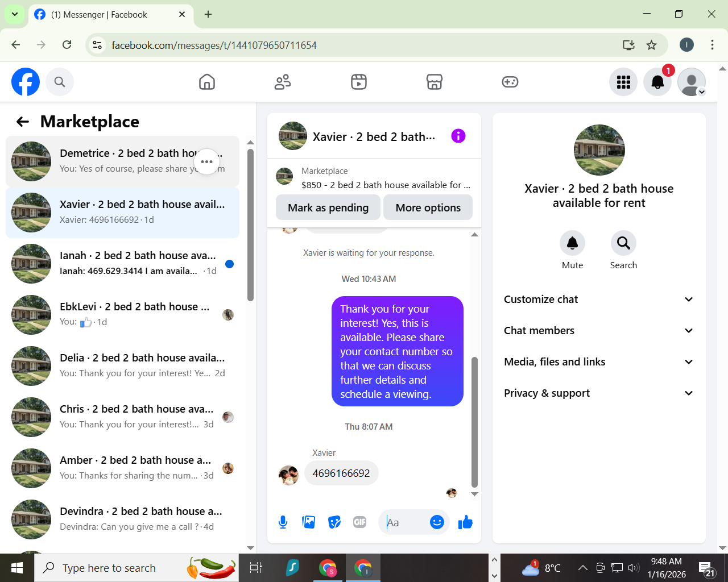Choose a sticker from the sticker icon
The image size is (728, 582).
click(334, 522)
